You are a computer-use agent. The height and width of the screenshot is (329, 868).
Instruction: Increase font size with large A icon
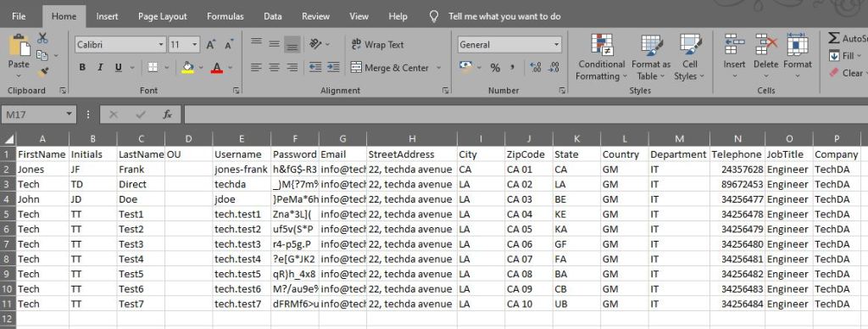tap(211, 44)
